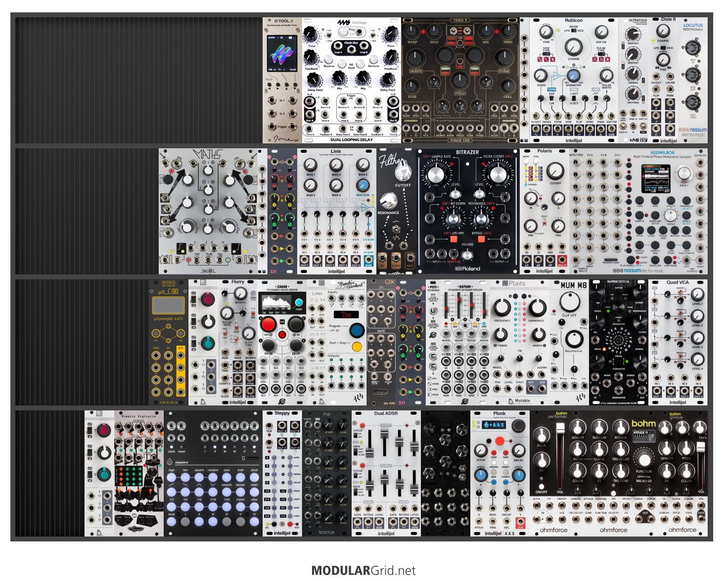Click the Quad VCA LEVEL 1 knob

(x=697, y=295)
